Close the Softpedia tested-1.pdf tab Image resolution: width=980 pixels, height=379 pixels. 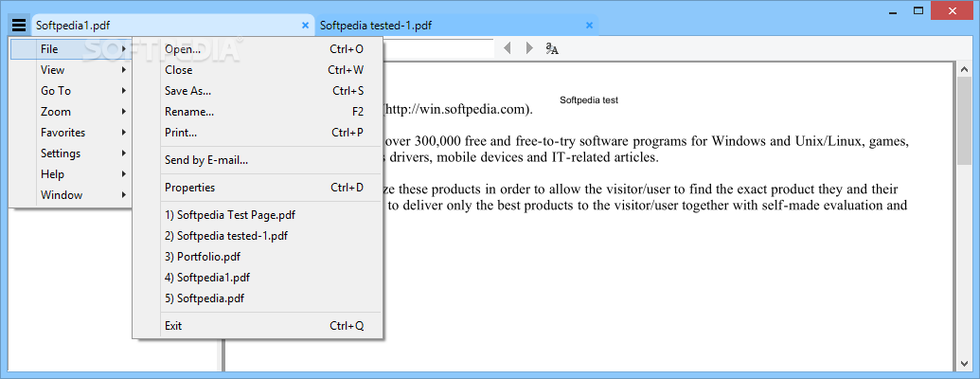(x=589, y=26)
